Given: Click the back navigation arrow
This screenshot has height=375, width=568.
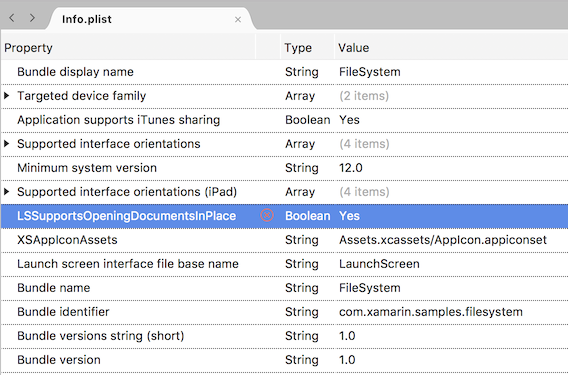Looking at the screenshot, I should tap(12, 18).
